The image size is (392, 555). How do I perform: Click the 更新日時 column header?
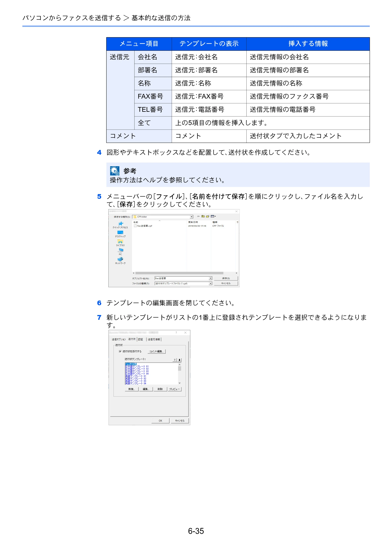(x=193, y=222)
